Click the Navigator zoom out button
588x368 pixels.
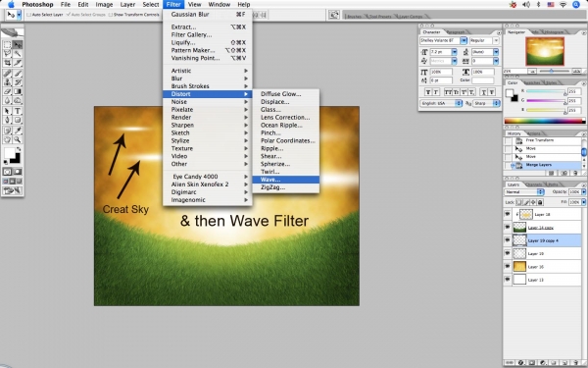click(532, 71)
